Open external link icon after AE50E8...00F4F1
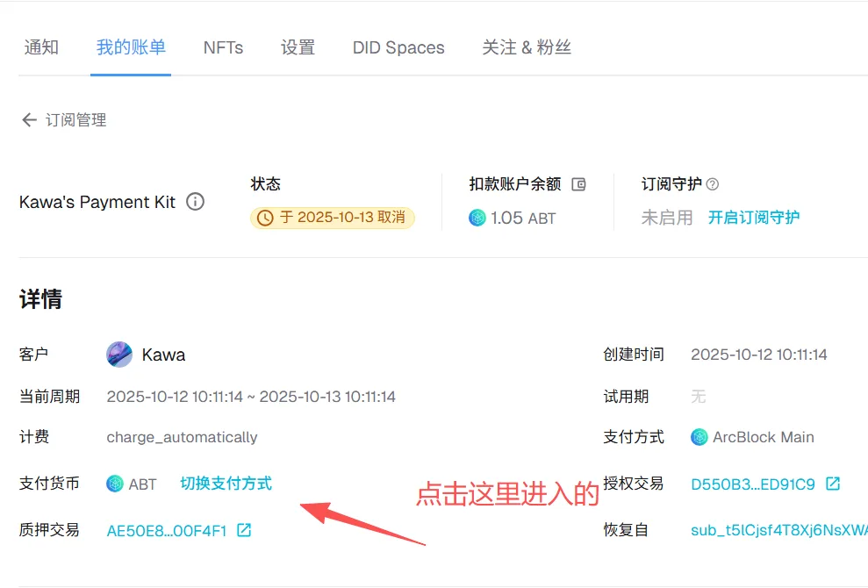The height and width of the screenshot is (588, 868). pos(244,530)
